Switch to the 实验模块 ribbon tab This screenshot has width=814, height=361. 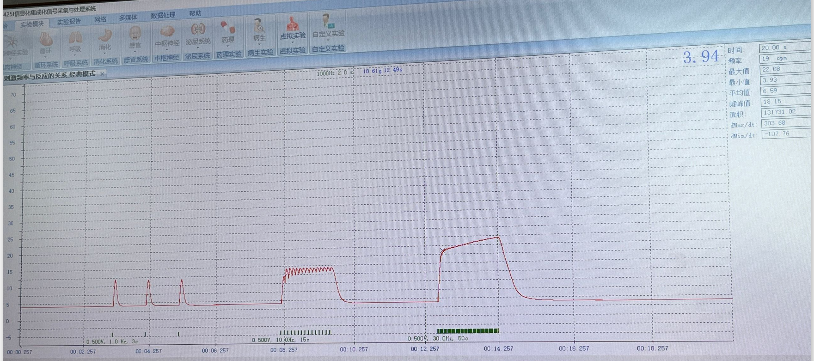(31, 23)
